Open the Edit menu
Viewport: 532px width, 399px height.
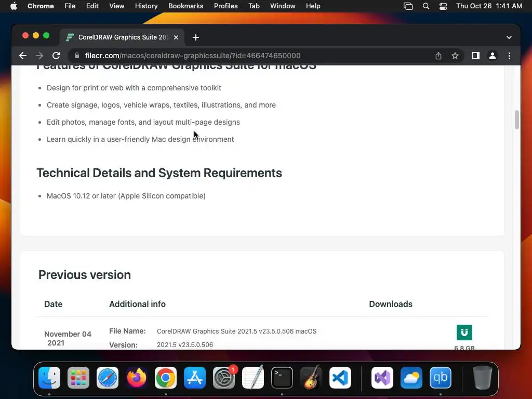click(92, 6)
